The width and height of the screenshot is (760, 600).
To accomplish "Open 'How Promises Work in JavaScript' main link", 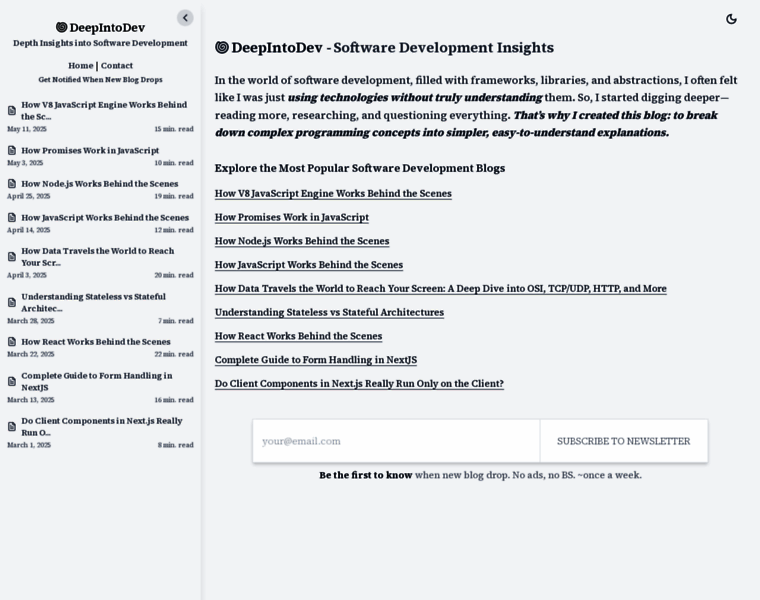I will click(291, 217).
